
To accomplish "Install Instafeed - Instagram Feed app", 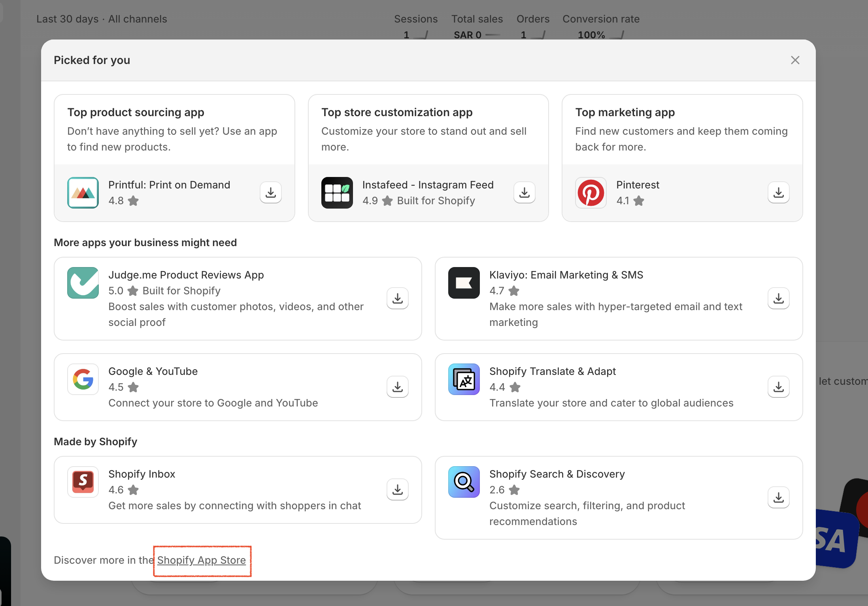I will [525, 193].
